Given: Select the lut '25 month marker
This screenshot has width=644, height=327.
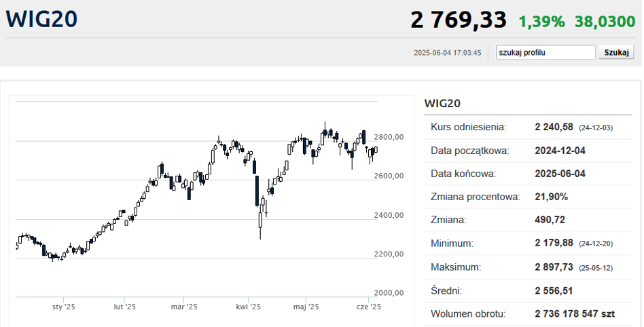Looking at the screenshot, I should tap(124, 307).
